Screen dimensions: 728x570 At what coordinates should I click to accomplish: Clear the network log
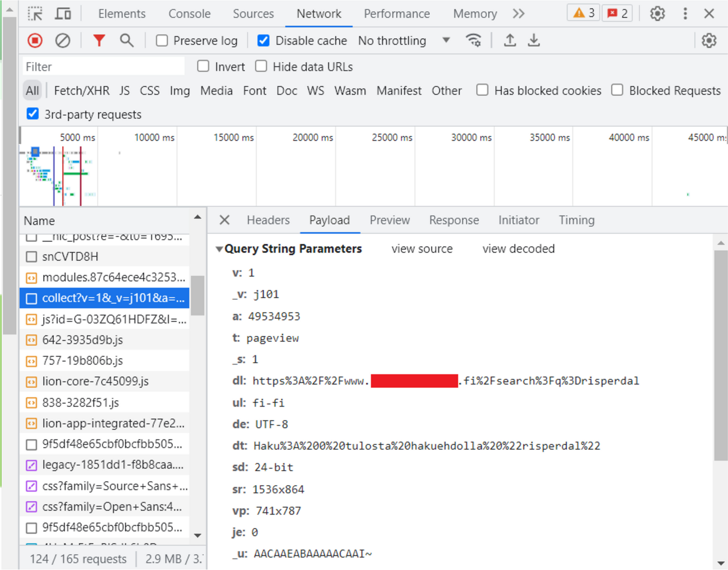click(x=63, y=41)
